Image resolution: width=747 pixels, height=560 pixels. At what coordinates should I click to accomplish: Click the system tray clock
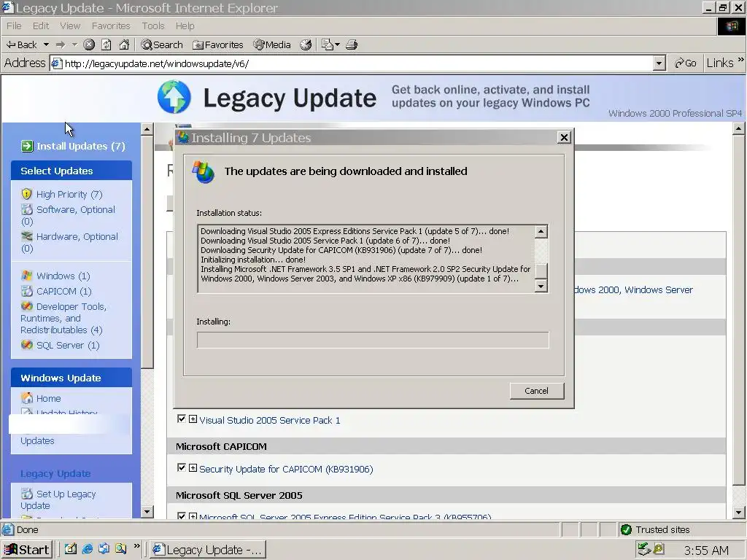(706, 550)
